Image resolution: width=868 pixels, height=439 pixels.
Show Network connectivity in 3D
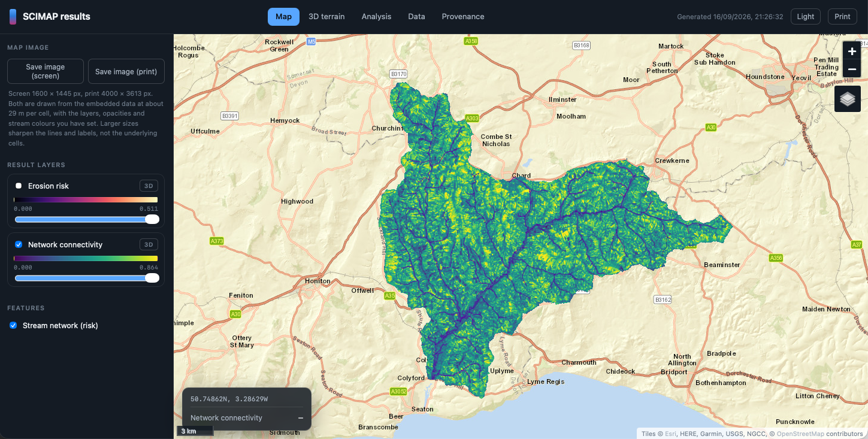[x=149, y=244]
